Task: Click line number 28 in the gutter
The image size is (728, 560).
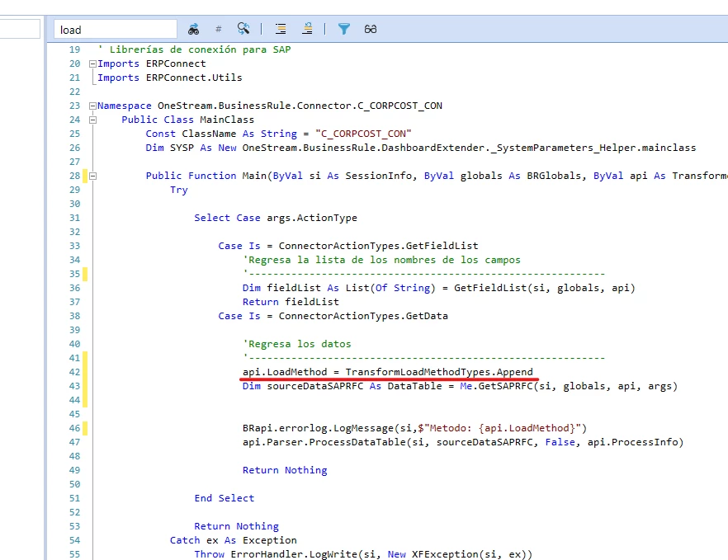Action: 74,176
